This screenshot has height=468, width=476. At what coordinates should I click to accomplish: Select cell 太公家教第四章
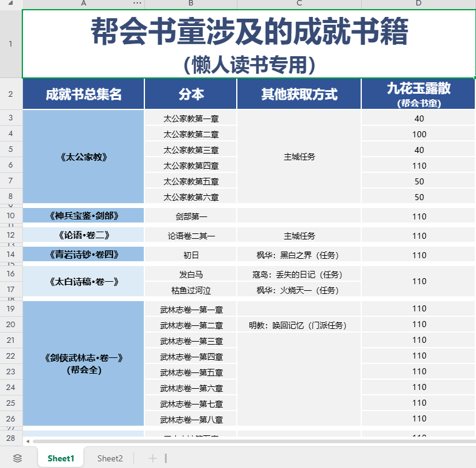point(191,166)
